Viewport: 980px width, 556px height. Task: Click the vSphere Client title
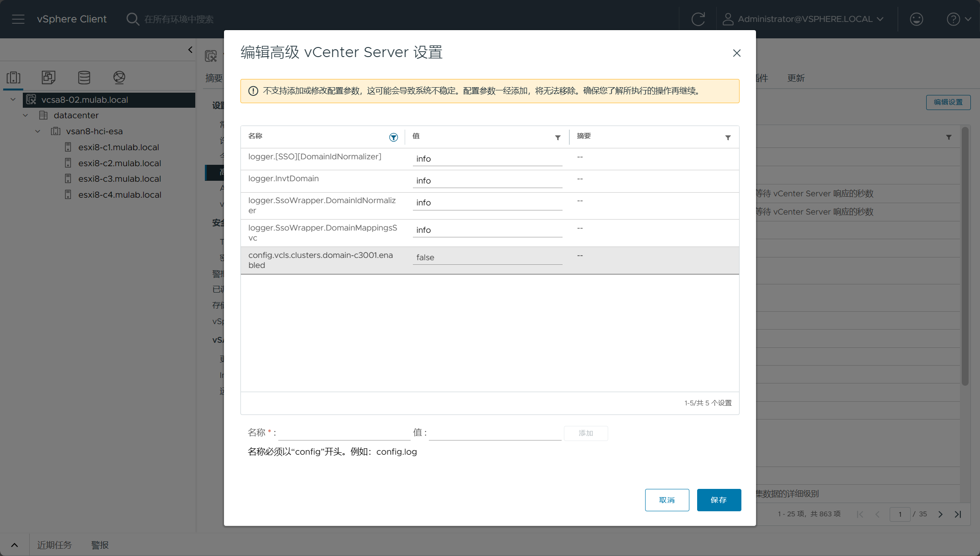coord(72,19)
